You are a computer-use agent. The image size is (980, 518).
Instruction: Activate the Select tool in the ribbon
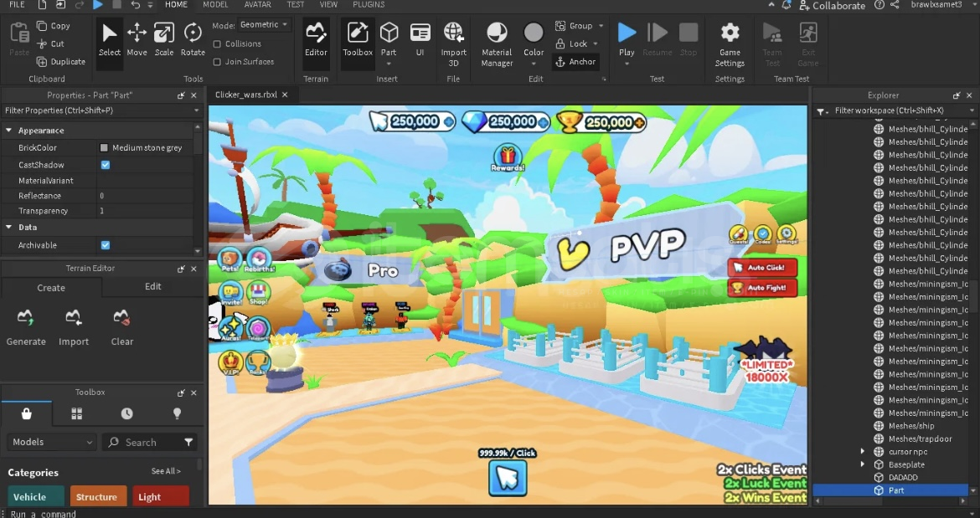(x=110, y=40)
